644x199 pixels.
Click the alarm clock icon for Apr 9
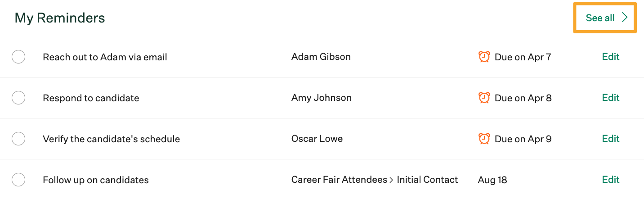484,139
